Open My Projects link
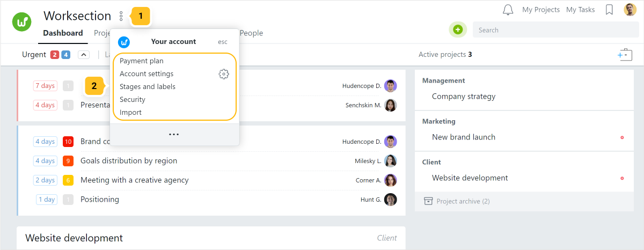 click(541, 10)
